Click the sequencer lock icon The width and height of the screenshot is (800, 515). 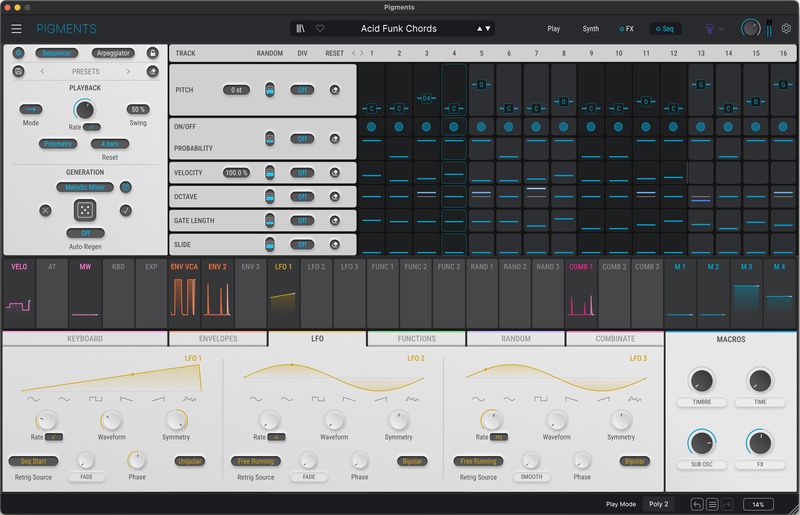pyautogui.click(x=153, y=53)
